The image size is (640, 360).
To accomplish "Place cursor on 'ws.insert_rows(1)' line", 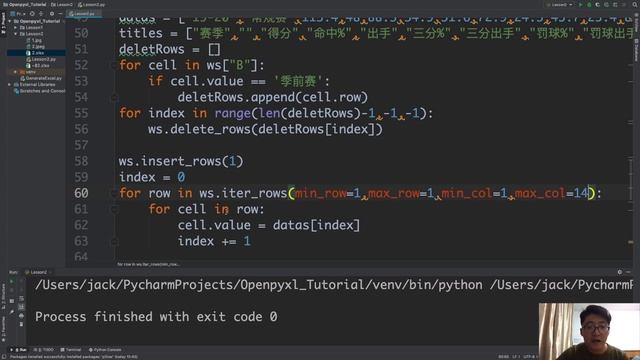I will 181,161.
